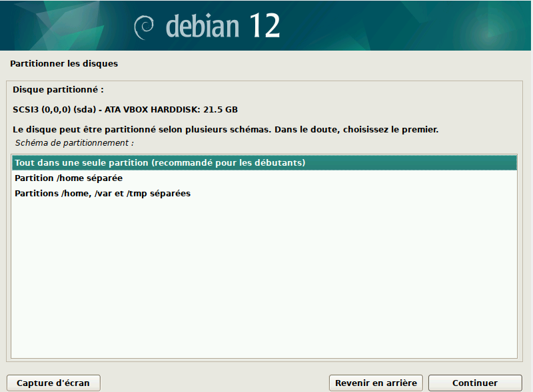This screenshot has width=533, height=392.
Task: Click the highlighted recommended partition option
Action: (x=160, y=162)
